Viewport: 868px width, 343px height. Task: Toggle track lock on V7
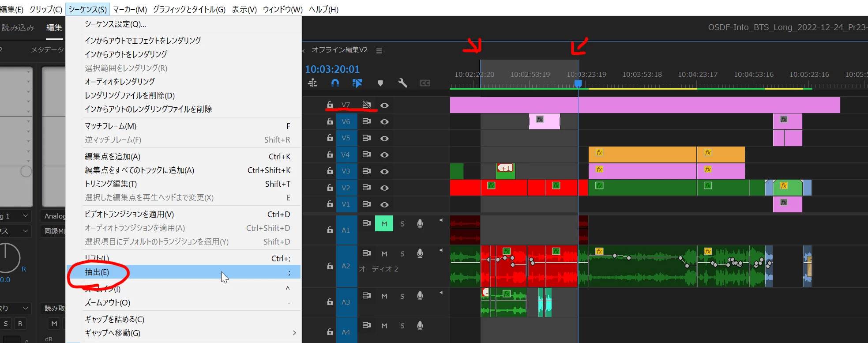click(330, 105)
